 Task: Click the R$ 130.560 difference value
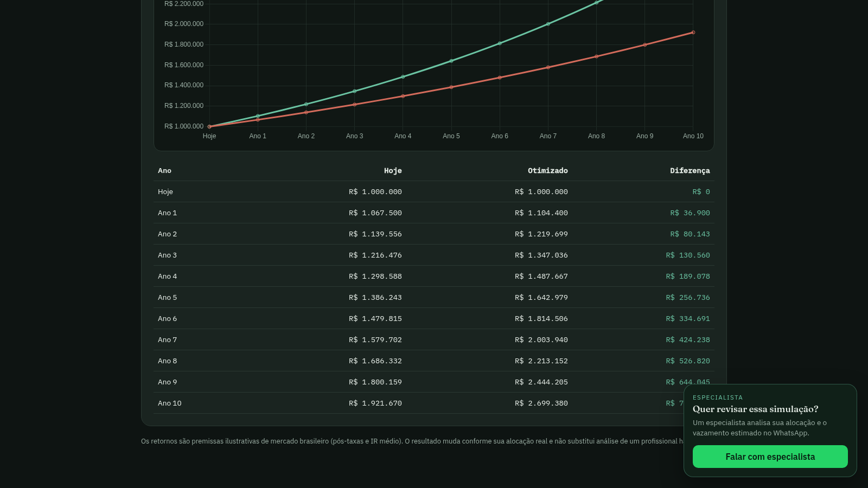coord(688,255)
